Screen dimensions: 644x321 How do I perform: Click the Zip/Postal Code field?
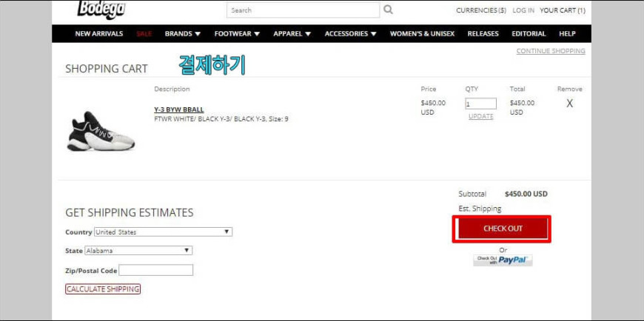[155, 270]
